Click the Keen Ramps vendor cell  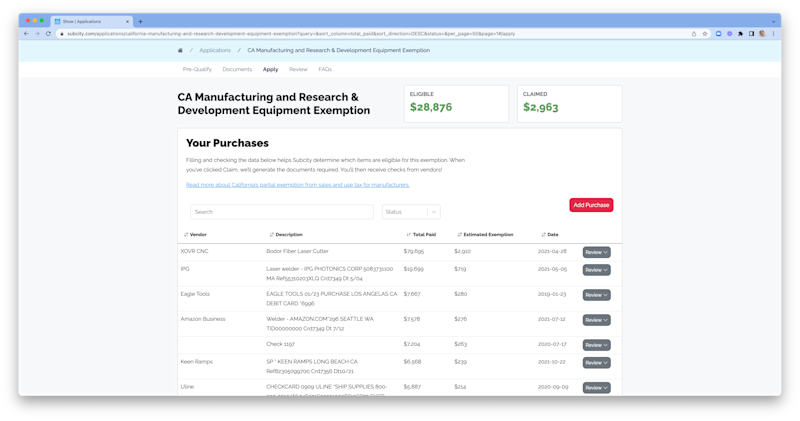[x=196, y=362]
